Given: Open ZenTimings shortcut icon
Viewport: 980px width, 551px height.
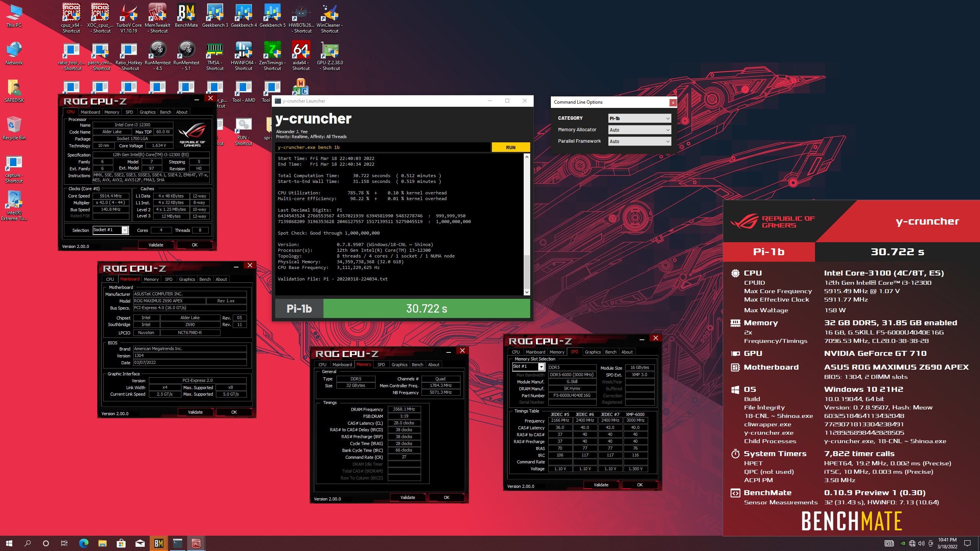Looking at the screenshot, I should [273, 56].
